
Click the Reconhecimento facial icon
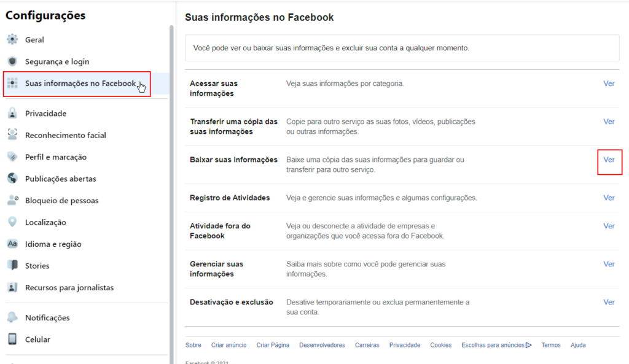coord(12,134)
